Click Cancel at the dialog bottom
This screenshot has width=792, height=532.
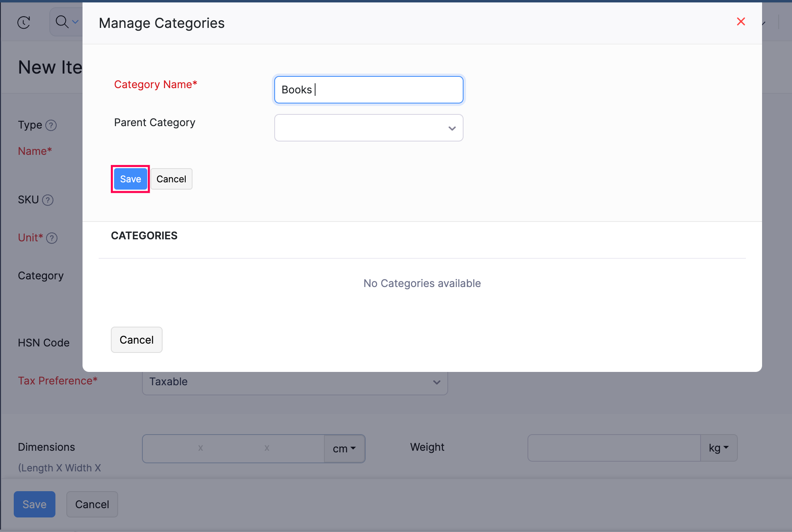tap(136, 340)
